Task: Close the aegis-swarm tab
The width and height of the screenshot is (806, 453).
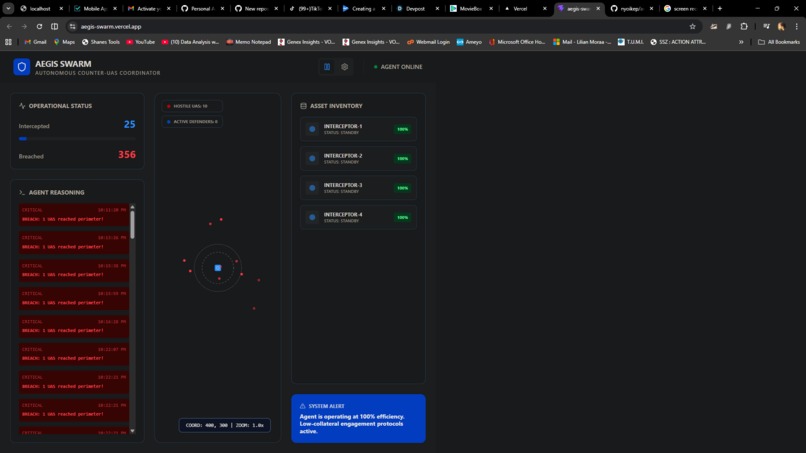Action: tap(598, 9)
